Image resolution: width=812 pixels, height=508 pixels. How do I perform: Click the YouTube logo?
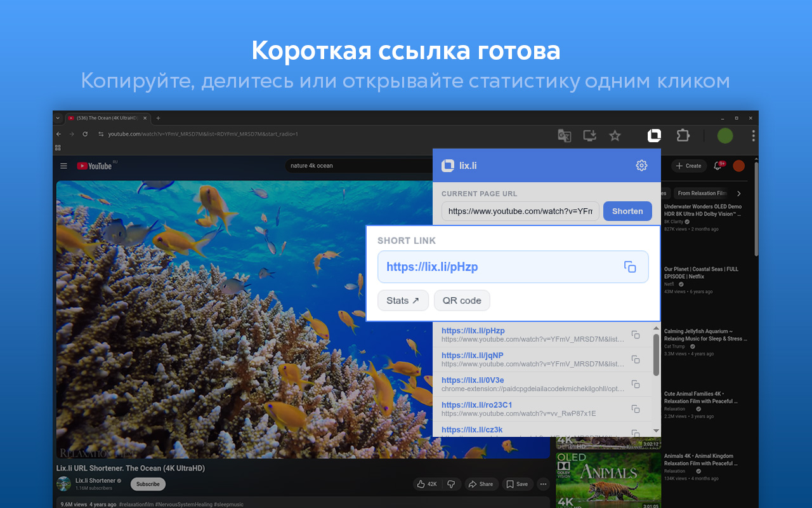[95, 166]
